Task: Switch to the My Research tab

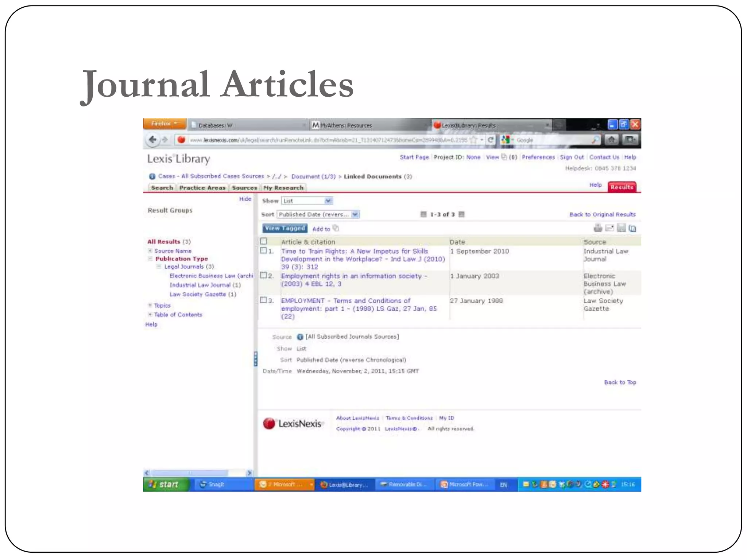Action: (x=283, y=188)
